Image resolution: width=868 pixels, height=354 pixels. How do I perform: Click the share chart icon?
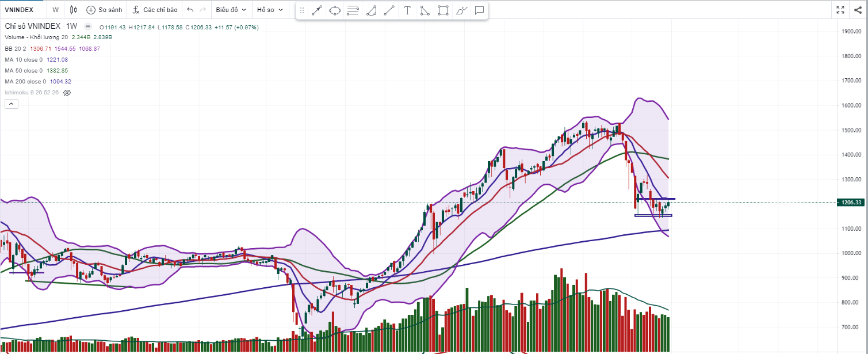click(x=858, y=10)
